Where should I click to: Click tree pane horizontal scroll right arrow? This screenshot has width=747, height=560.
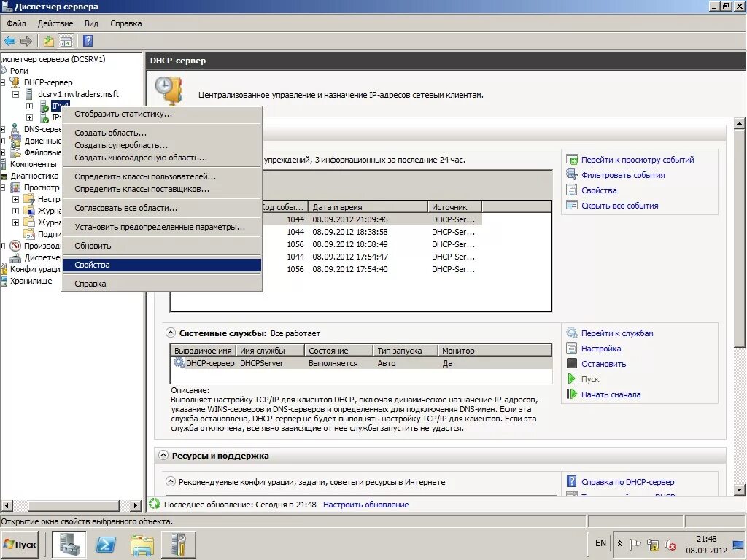(x=136, y=505)
